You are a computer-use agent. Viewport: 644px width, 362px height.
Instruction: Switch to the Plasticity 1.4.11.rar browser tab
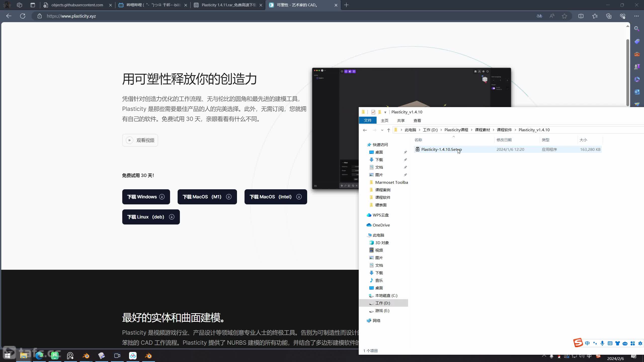point(228,5)
